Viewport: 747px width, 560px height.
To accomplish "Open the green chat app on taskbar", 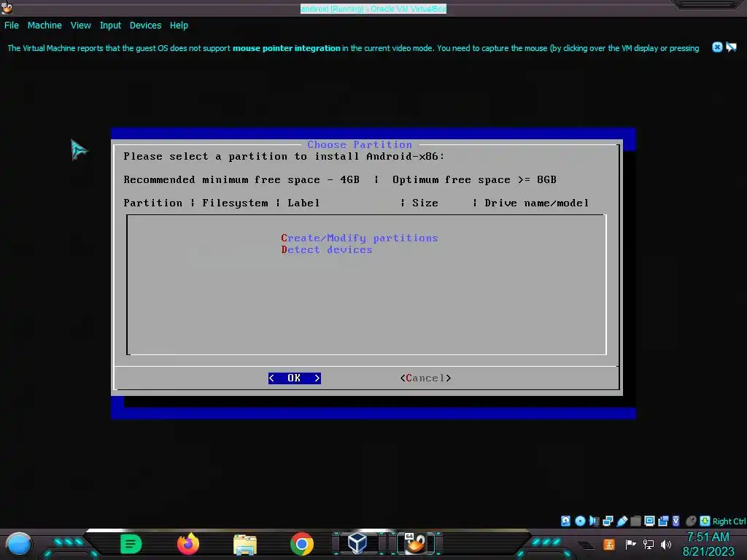I will tap(131, 544).
